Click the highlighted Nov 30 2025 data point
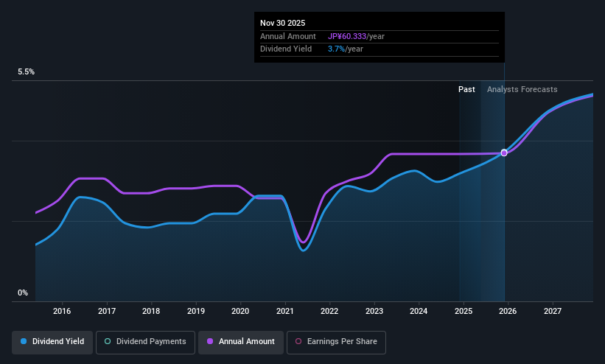Viewport: 605px width, 364px height. tap(504, 153)
